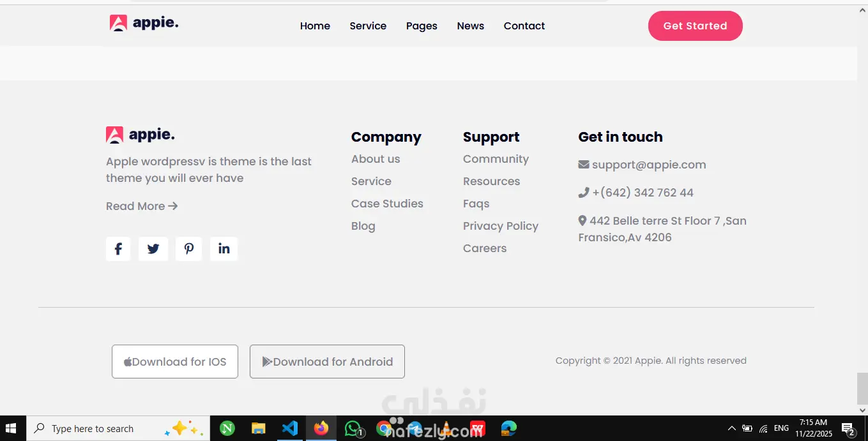Open Google Chrome from taskbar

coord(384,428)
